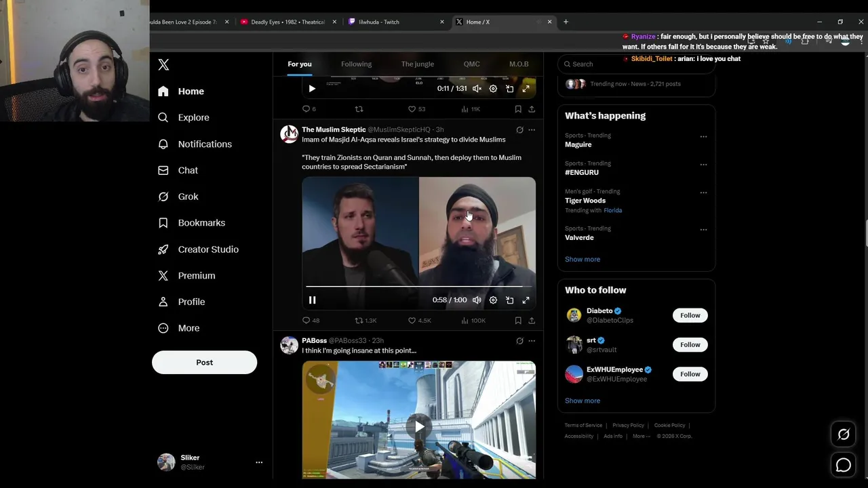
Task: Click the Post button
Action: pos(204,362)
